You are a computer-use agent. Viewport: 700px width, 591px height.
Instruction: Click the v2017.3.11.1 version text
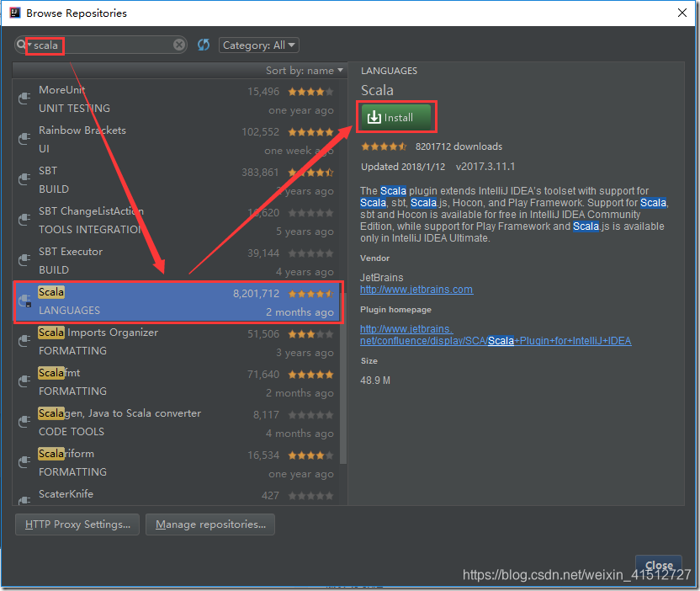(485, 167)
